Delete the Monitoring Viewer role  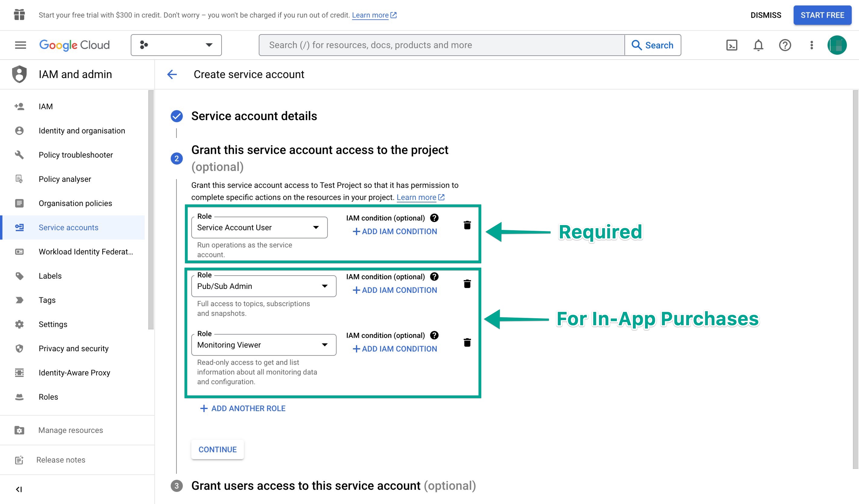tap(467, 342)
